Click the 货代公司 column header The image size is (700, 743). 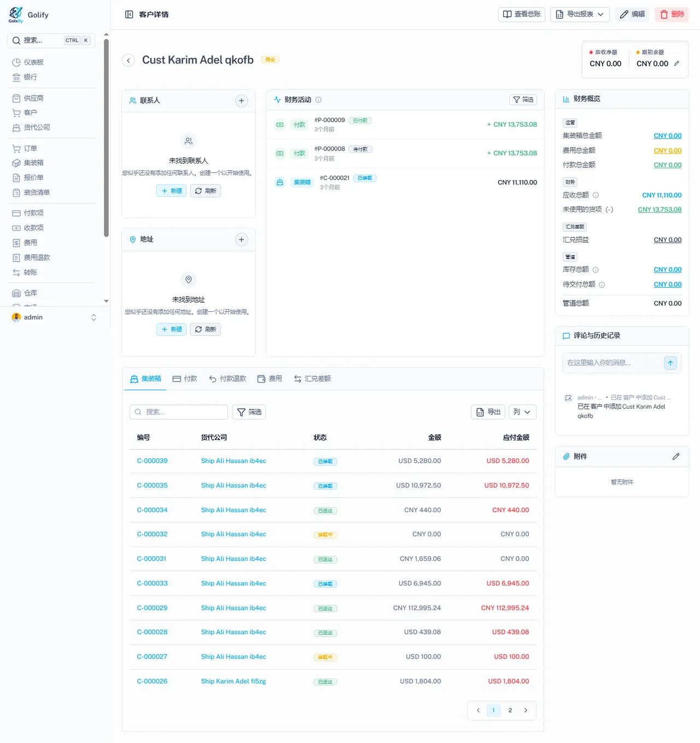[214, 437]
